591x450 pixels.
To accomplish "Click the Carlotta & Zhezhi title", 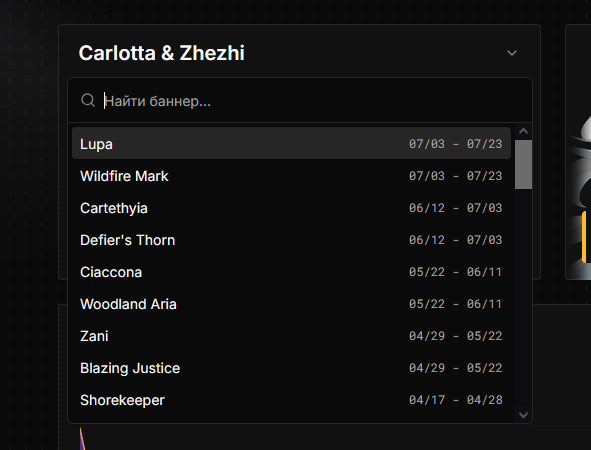I will pos(161,53).
